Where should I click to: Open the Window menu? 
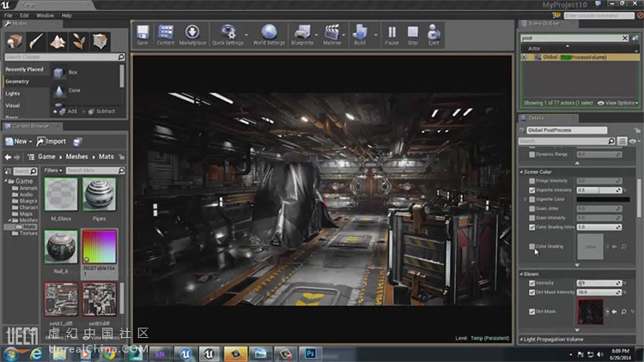45,15
